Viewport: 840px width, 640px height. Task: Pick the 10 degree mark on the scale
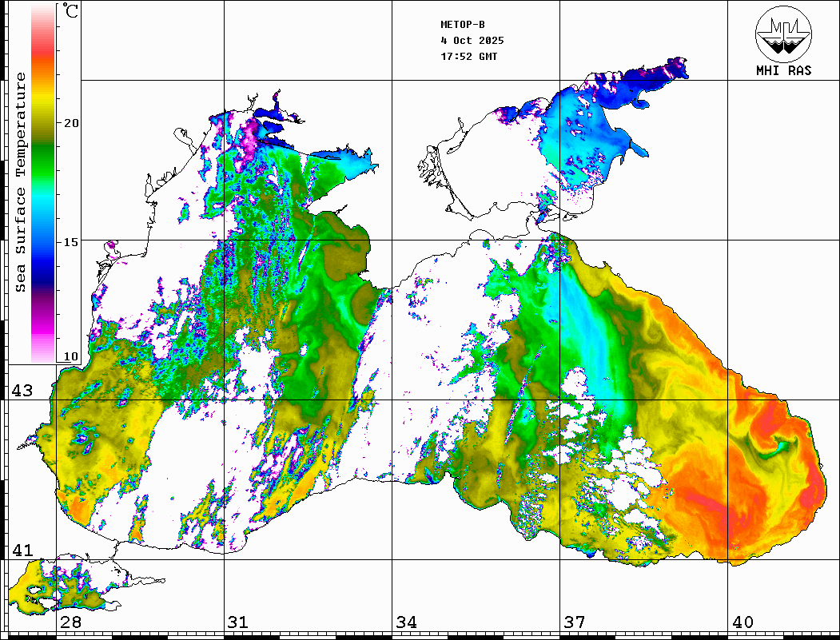click(x=72, y=356)
